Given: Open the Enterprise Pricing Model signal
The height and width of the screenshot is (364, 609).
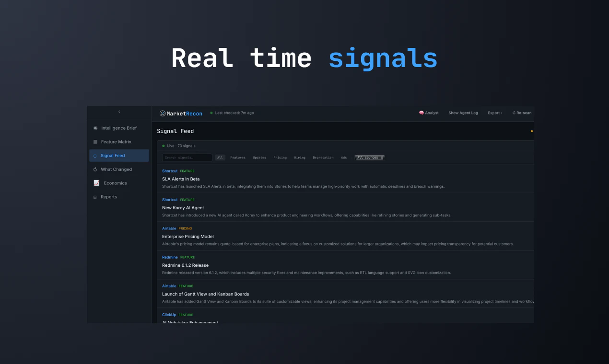Looking at the screenshot, I should coord(188,237).
